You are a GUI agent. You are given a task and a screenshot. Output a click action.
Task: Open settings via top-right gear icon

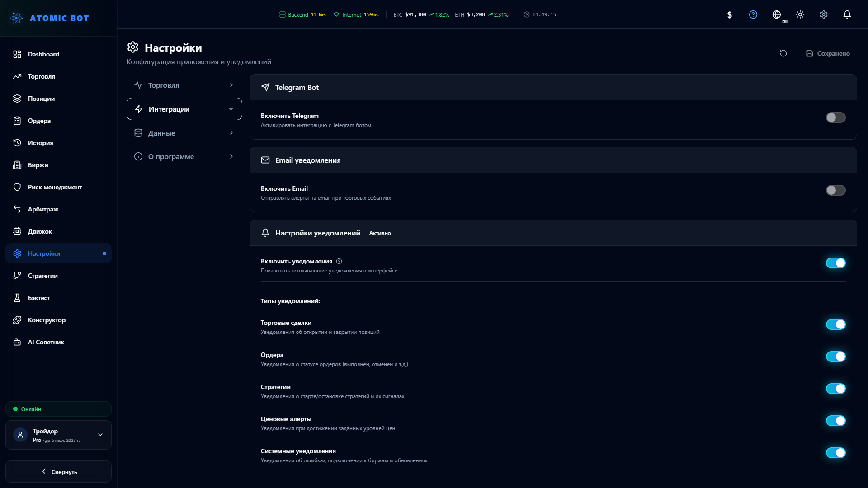(x=824, y=14)
